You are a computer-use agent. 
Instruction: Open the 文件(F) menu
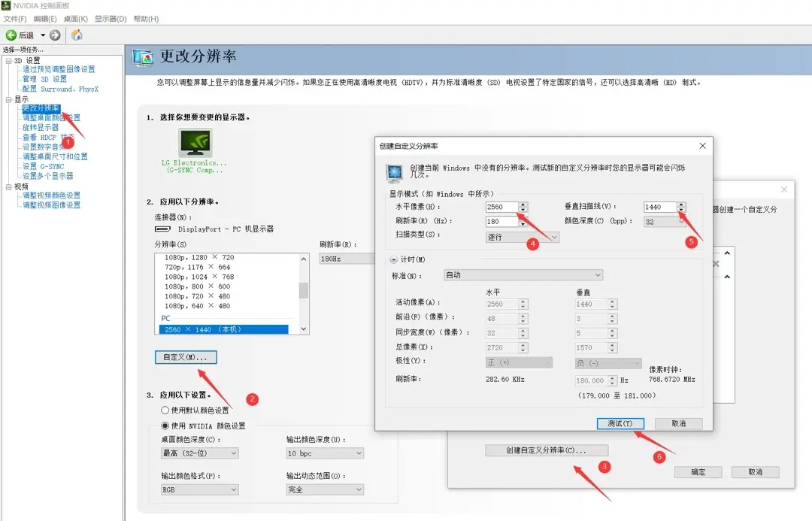coord(15,19)
